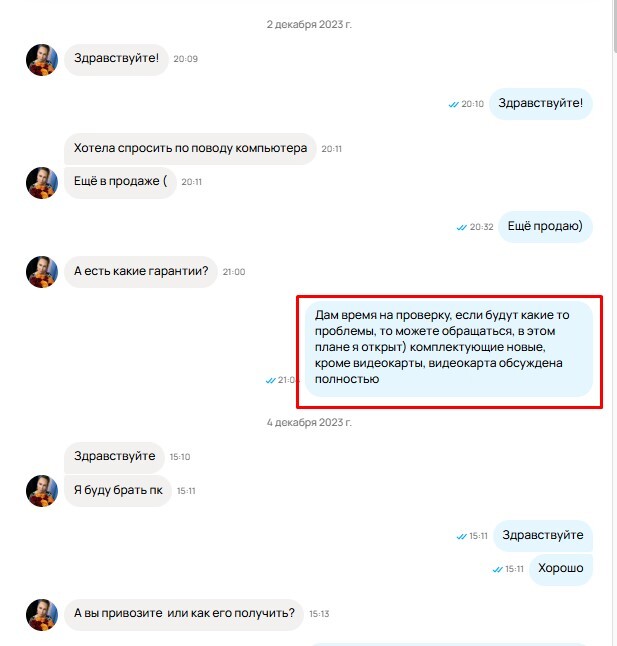Click the read checkmarks next to 20:10
The width and height of the screenshot is (617, 646).
pyautogui.click(x=453, y=104)
